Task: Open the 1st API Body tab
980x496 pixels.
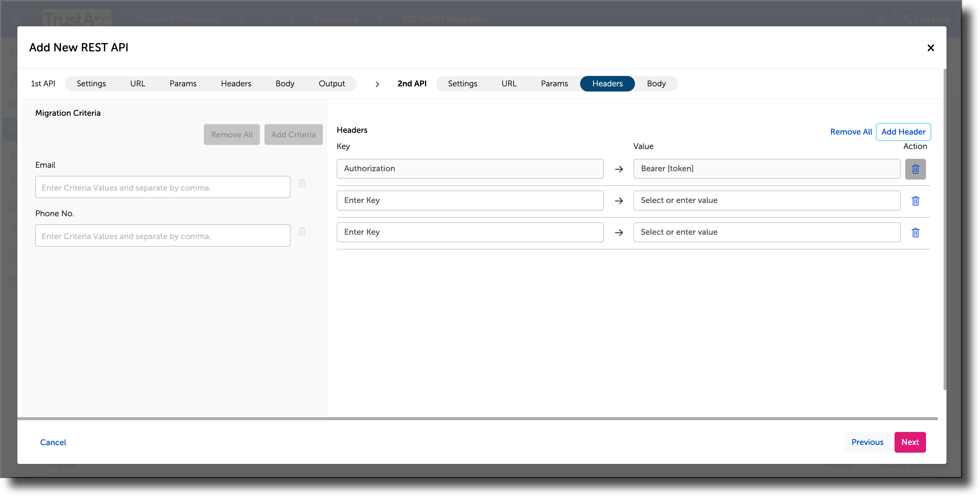Action: tap(285, 84)
